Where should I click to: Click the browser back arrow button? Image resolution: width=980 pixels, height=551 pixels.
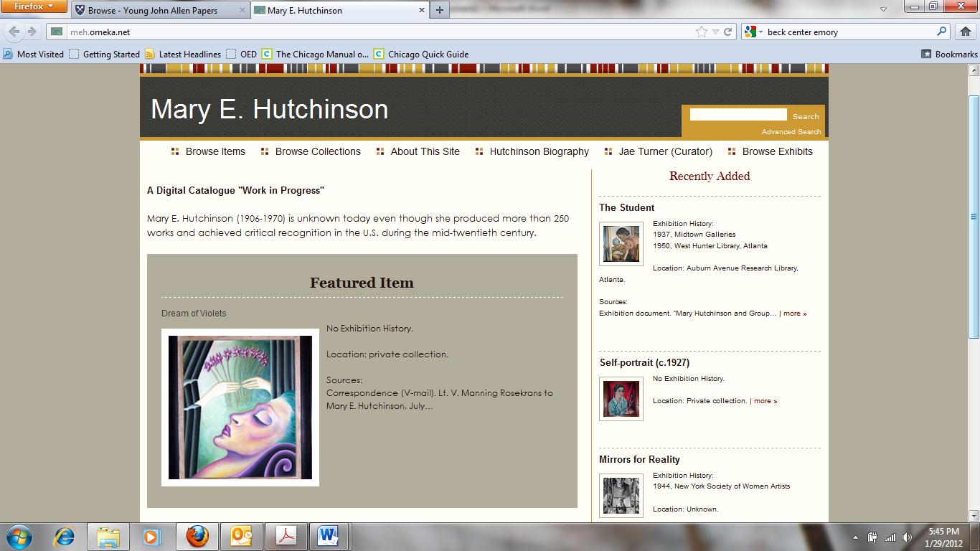(14, 32)
